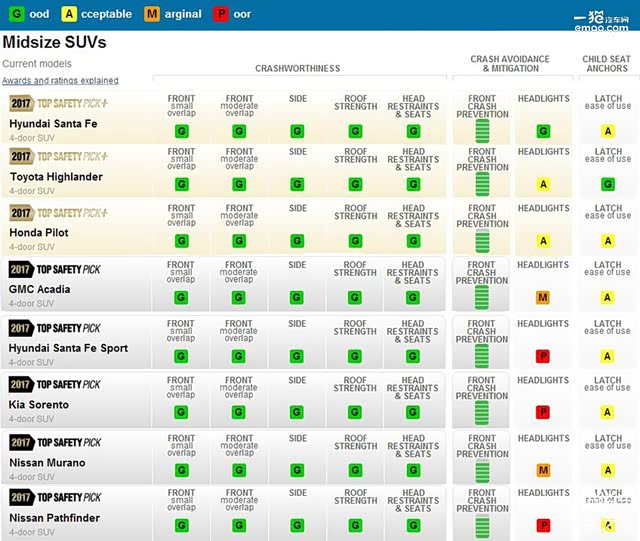Click '4-door SUV' under Kia Sorento
Image resolution: width=640 pixels, height=541 pixels.
31,419
